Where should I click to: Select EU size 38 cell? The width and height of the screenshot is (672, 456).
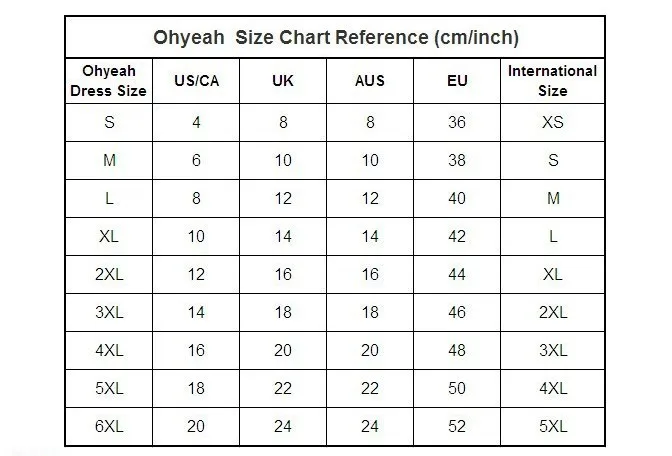click(x=457, y=160)
